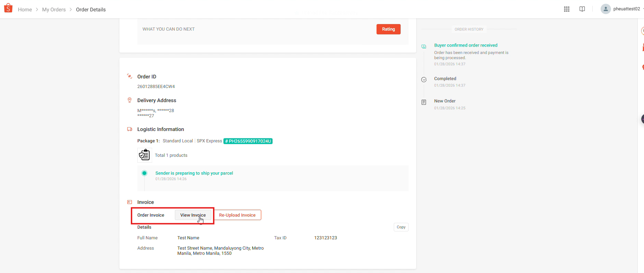Click the user avatar icon
The image size is (644, 273).
tap(605, 9)
